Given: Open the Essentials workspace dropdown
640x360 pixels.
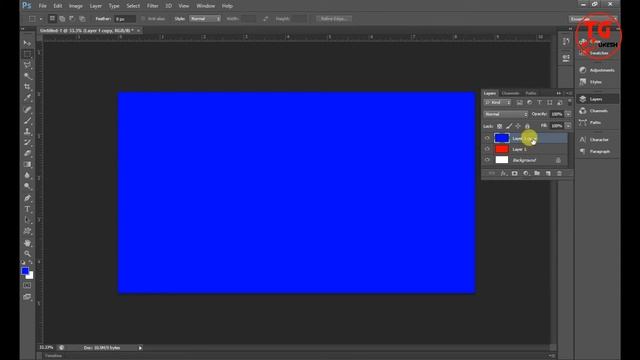Looking at the screenshot, I should pos(593,19).
